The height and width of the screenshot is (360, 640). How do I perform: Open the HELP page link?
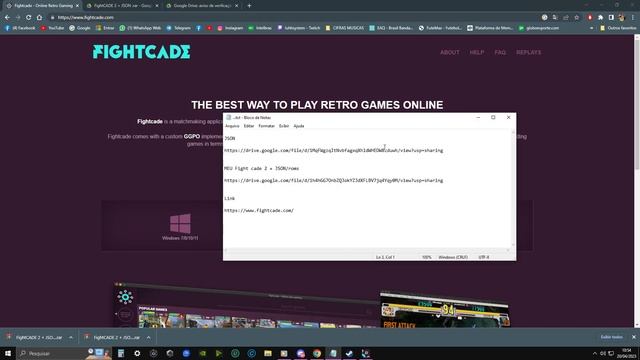(476, 52)
